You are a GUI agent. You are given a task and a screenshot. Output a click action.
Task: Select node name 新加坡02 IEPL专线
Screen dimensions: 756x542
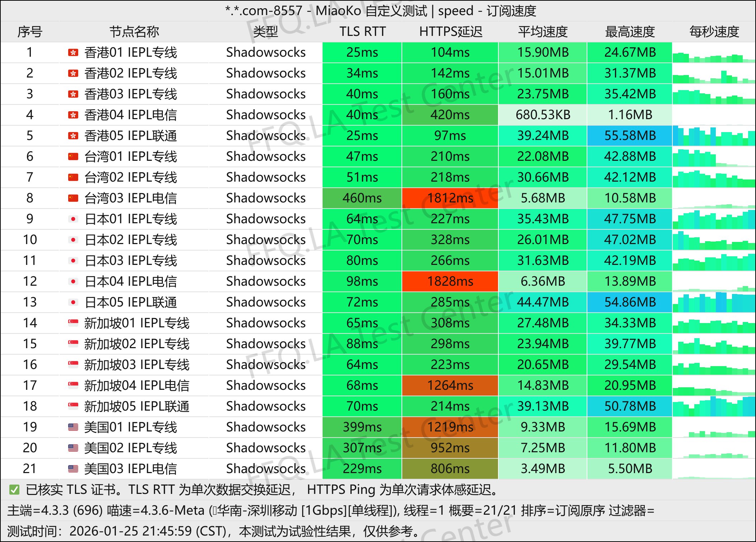click(x=137, y=344)
